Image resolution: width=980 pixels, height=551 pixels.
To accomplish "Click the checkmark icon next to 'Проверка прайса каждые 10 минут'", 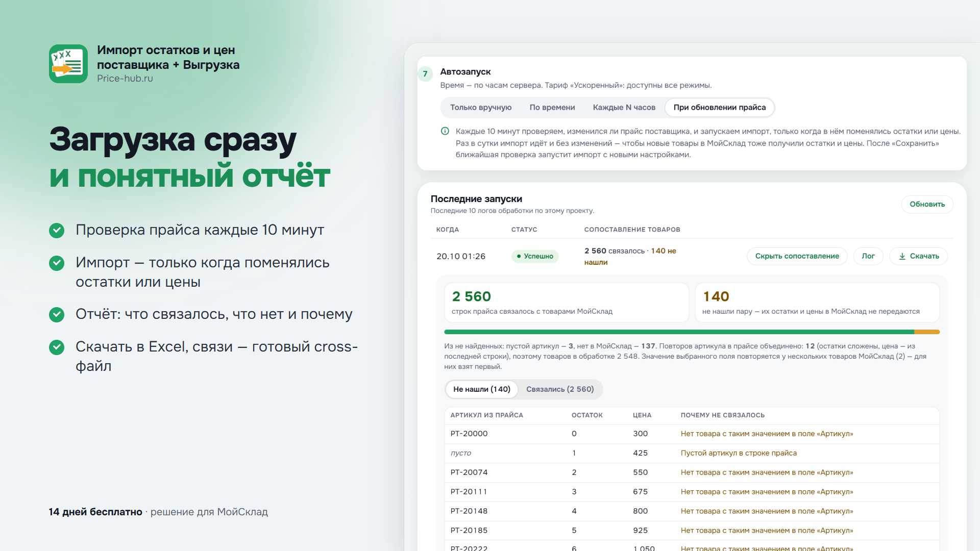I will tap(57, 231).
